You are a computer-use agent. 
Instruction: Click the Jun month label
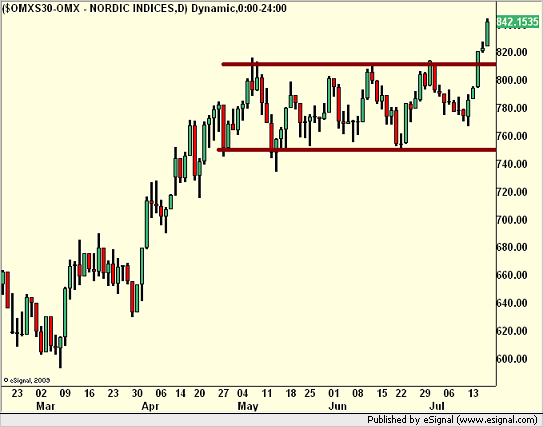[337, 406]
